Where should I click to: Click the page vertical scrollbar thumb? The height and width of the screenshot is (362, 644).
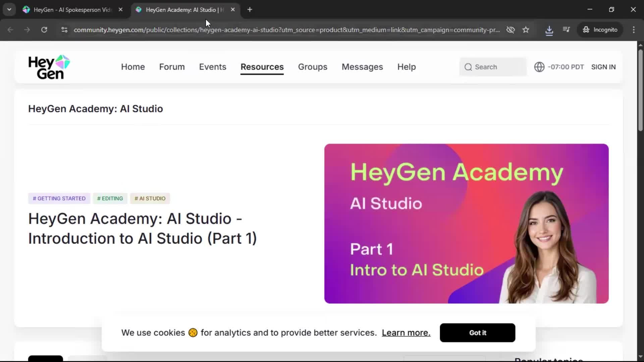(x=640, y=90)
